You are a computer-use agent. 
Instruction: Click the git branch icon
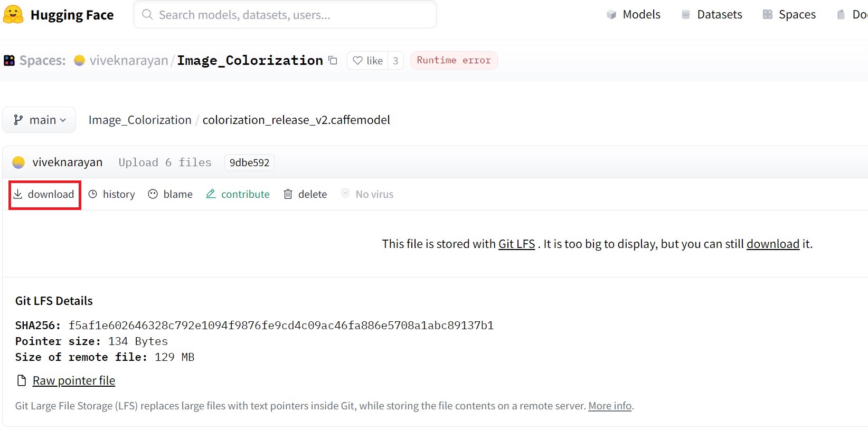(x=18, y=120)
